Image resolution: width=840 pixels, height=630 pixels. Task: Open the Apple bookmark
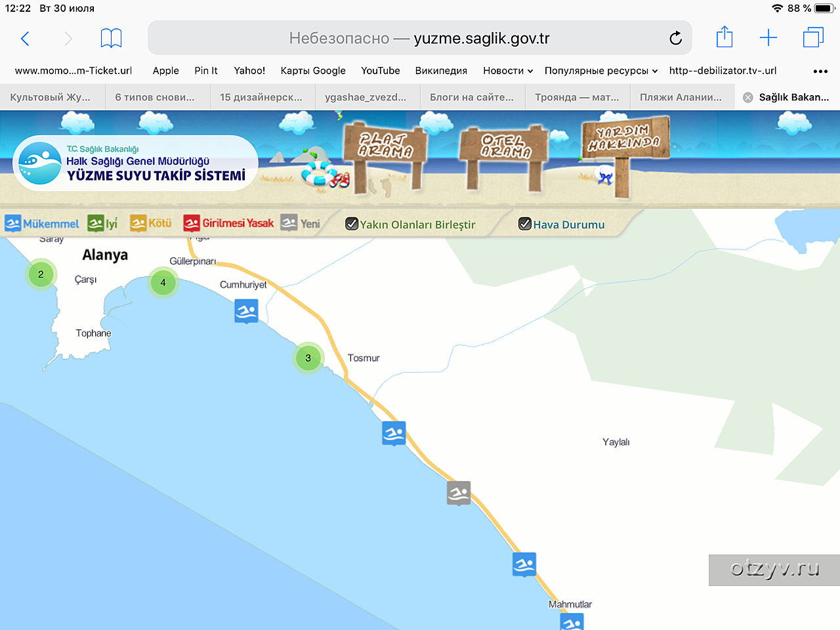click(166, 71)
